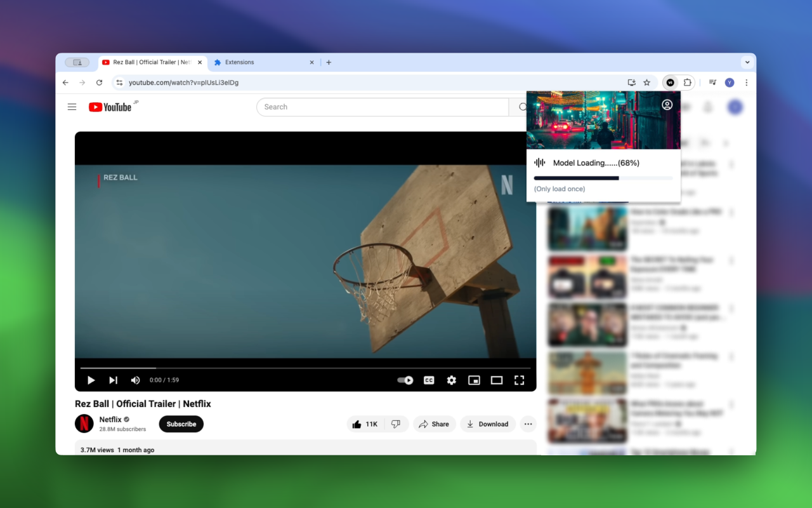Click the YouTube search magnifier button

pyautogui.click(x=523, y=107)
